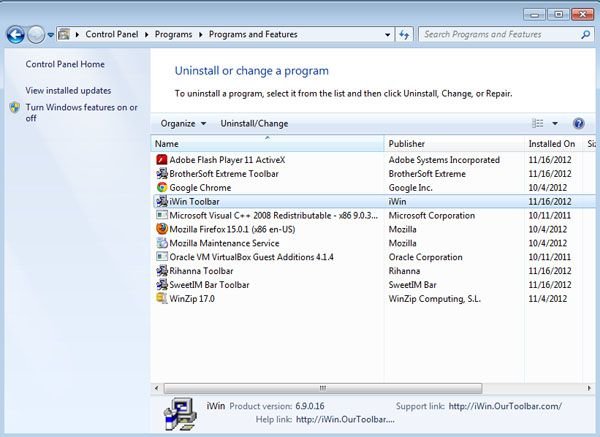Click Programs and Features breadcrumb
The image size is (600, 437).
coord(253,34)
